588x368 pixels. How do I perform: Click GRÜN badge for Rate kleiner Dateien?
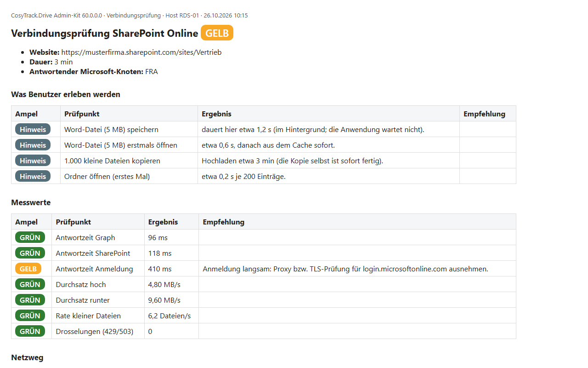30,316
